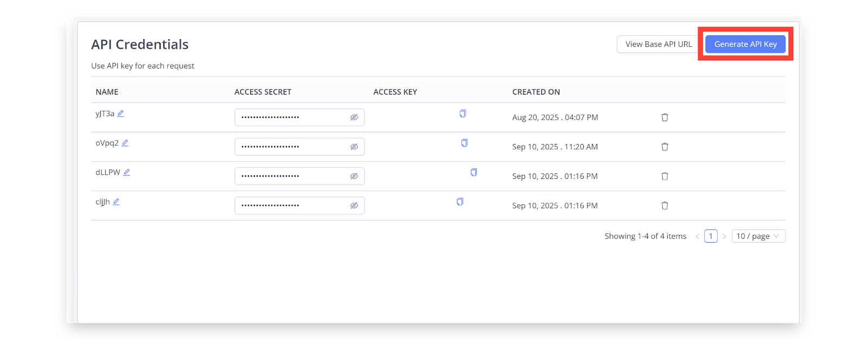This screenshot has width=868, height=340.
Task: Copy the oVpq2 access key
Action: coord(464,143)
